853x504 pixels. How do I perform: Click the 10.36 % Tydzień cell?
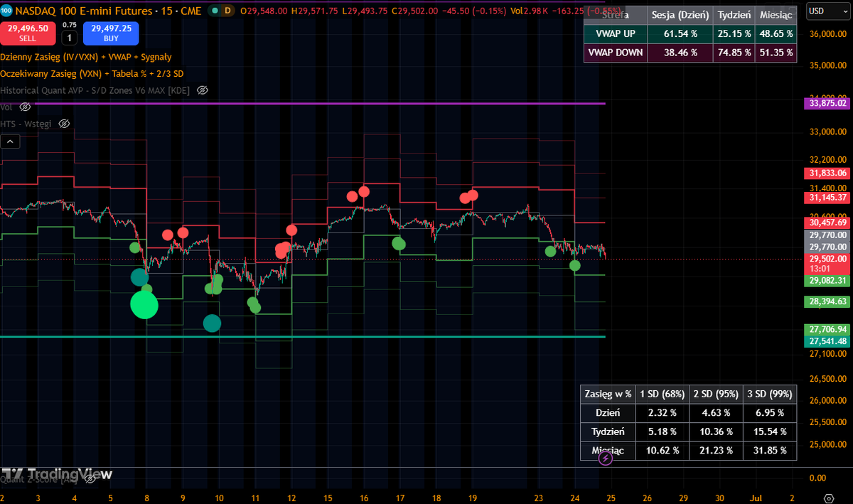point(716,431)
